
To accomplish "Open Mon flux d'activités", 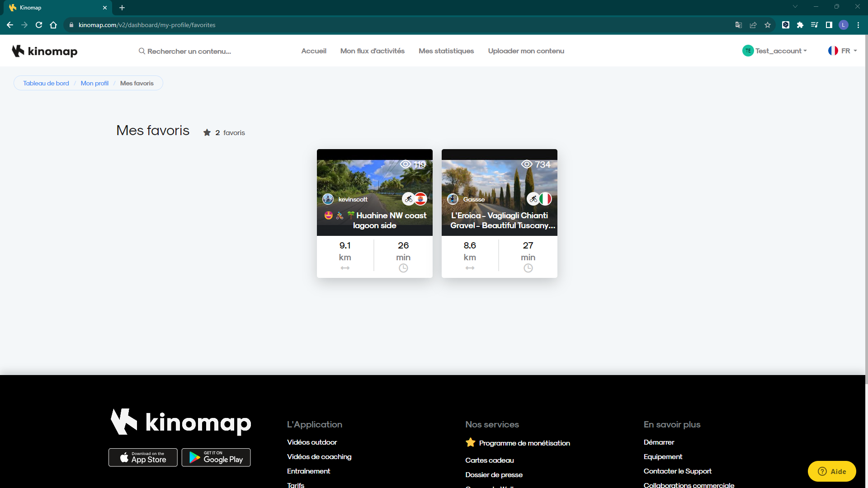I will click(x=373, y=51).
